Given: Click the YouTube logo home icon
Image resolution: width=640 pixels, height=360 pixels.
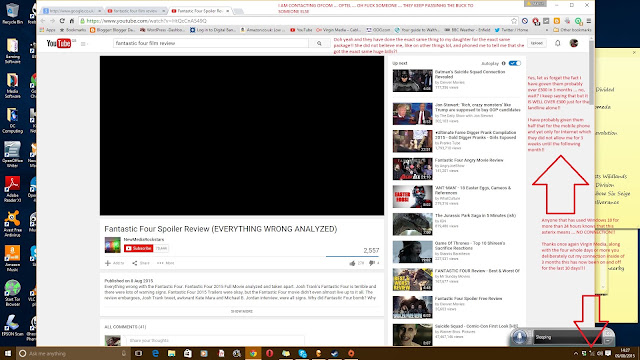Looking at the screenshot, I should 59,43.
